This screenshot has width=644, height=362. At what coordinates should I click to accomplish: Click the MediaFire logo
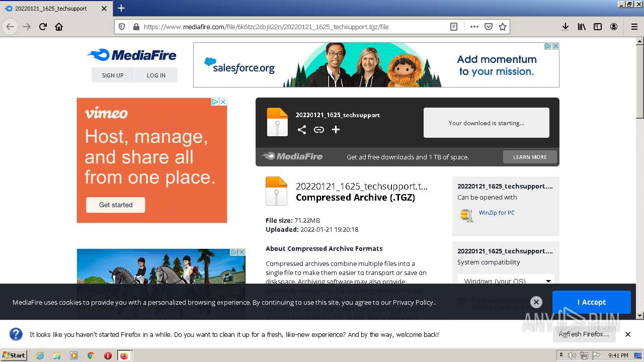[132, 55]
